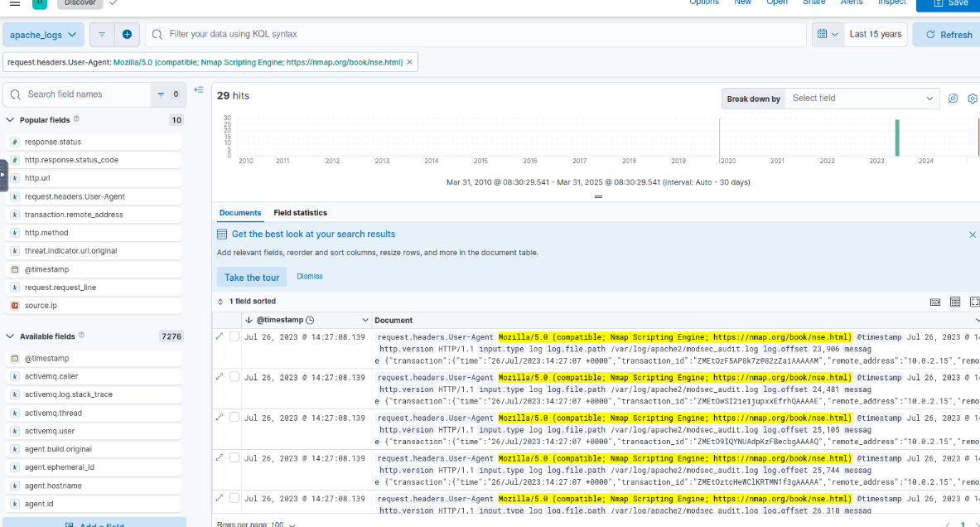Tick the third document row checkbox

pyautogui.click(x=234, y=418)
